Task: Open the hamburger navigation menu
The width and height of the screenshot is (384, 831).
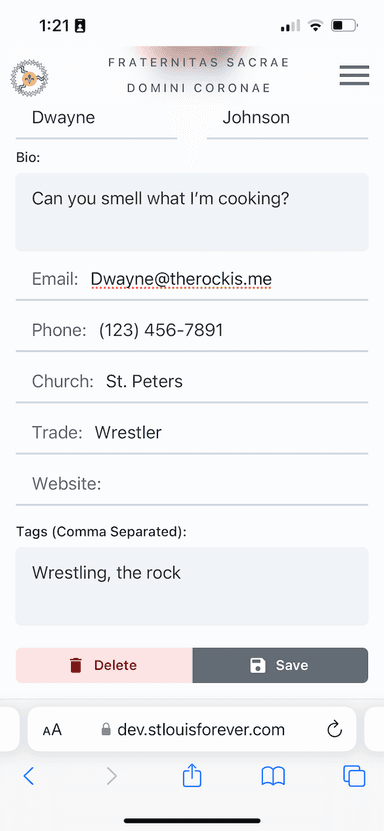Action: coord(354,75)
